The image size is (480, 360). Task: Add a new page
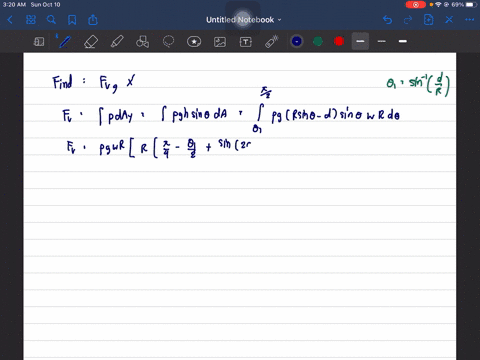pyautogui.click(x=428, y=20)
